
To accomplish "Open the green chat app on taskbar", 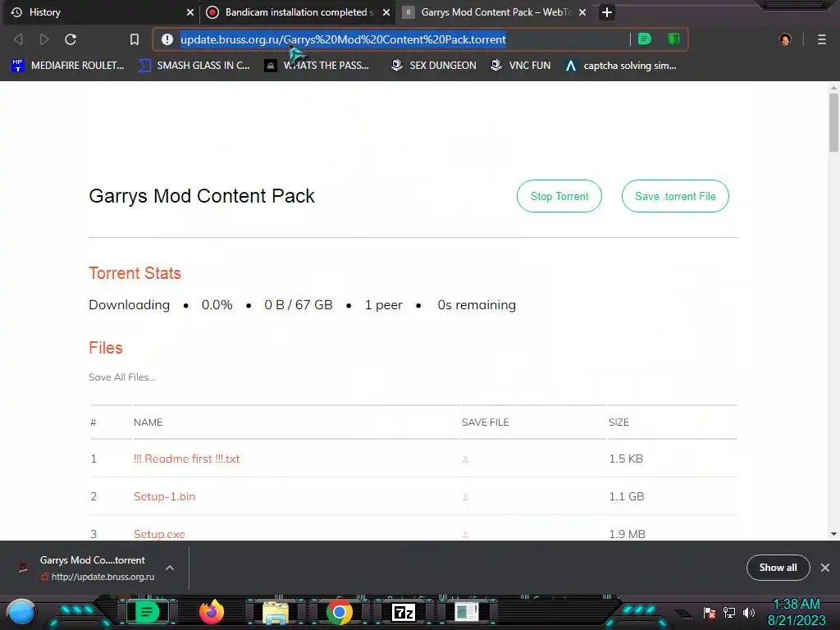I will [147, 612].
